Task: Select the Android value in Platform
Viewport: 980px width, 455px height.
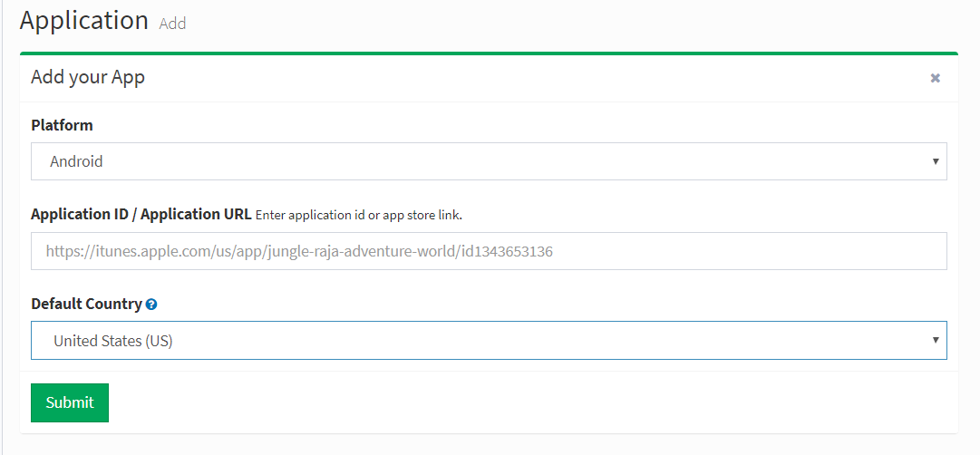Action: point(76,161)
